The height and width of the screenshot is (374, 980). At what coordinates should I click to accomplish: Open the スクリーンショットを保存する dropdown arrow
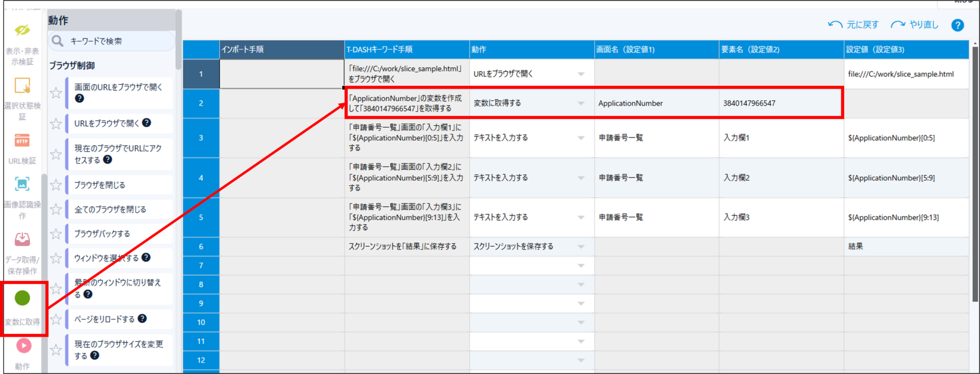tap(581, 247)
